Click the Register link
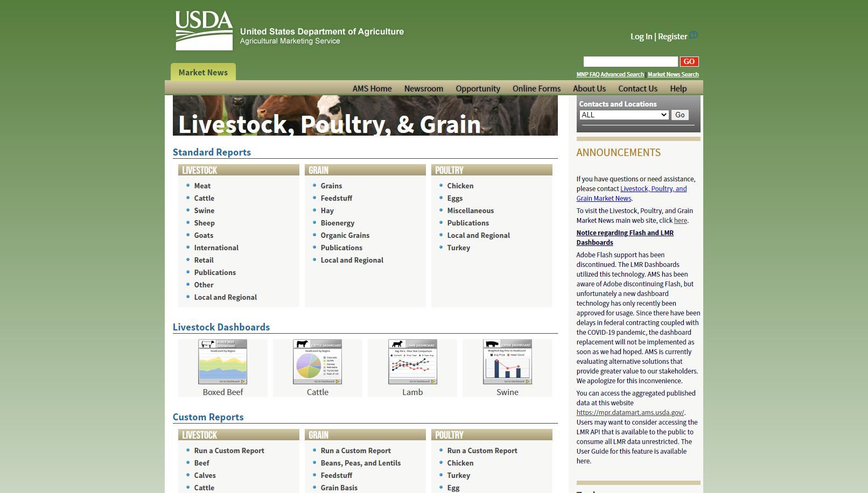The height and width of the screenshot is (493, 868). [x=673, y=37]
